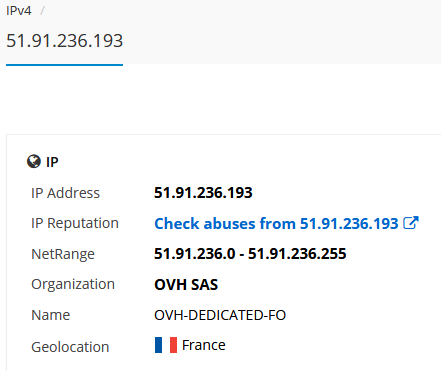Click the OVH-DEDICATED-FO name value

pyautogui.click(x=220, y=315)
